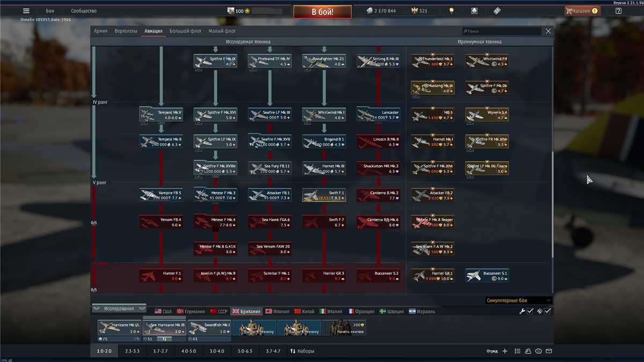Screen dimensions: 644x362
Task: Click the lightbulb hints icon
Action: (452, 11)
